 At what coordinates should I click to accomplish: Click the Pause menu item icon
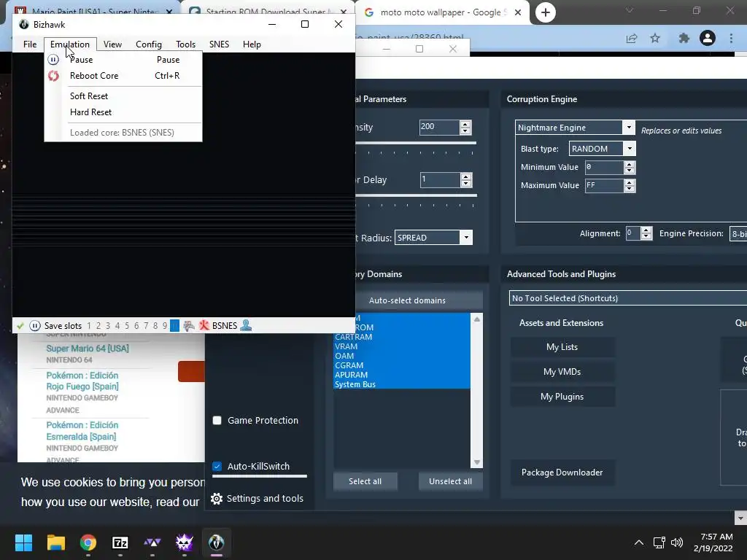(x=53, y=60)
